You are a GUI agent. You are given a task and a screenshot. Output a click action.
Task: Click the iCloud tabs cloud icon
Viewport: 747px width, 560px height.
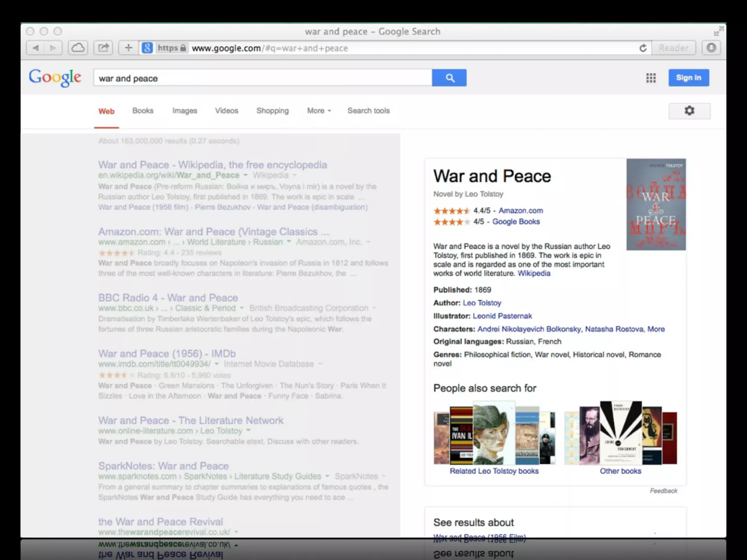click(x=78, y=48)
